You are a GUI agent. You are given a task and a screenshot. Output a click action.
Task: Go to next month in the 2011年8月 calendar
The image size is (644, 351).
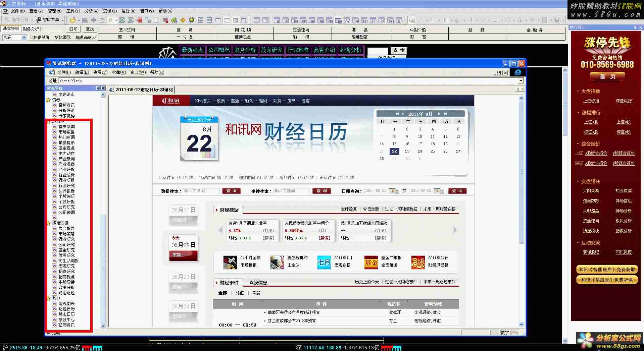click(439, 114)
